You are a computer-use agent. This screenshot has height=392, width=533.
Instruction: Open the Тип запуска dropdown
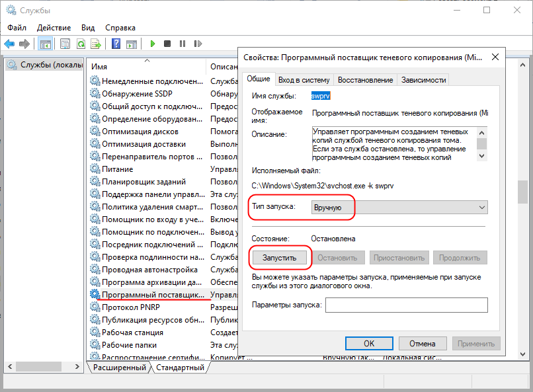[399, 208]
